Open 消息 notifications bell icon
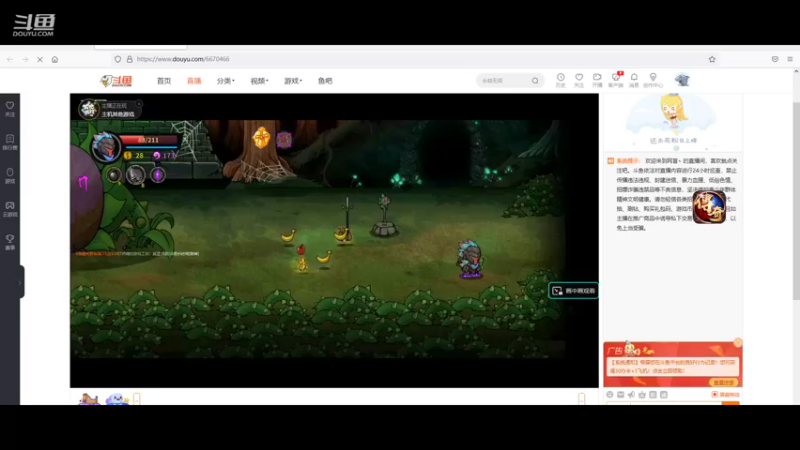Image resolution: width=800 pixels, height=450 pixels. coord(634,80)
